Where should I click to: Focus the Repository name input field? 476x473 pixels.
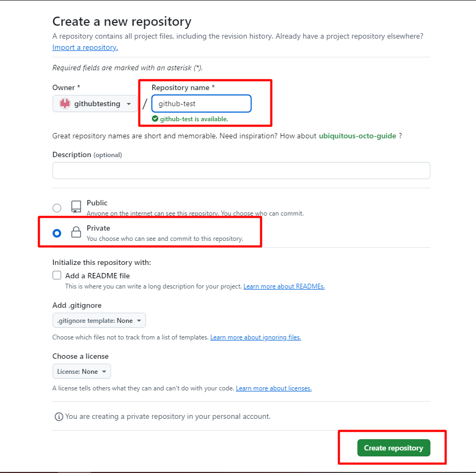click(202, 104)
